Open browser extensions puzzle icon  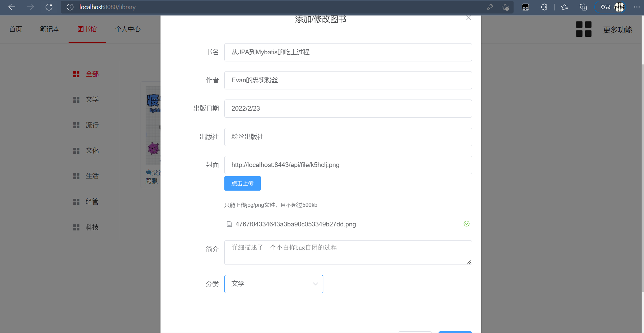(x=544, y=7)
